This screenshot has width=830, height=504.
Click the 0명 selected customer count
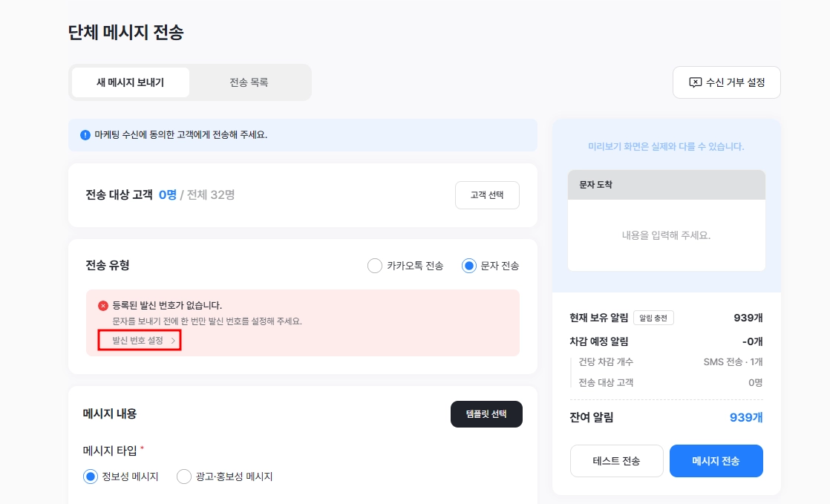(168, 194)
